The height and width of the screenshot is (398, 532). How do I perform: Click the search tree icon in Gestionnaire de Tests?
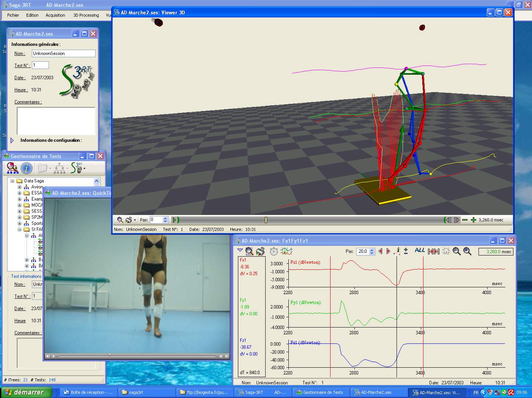coord(13,168)
